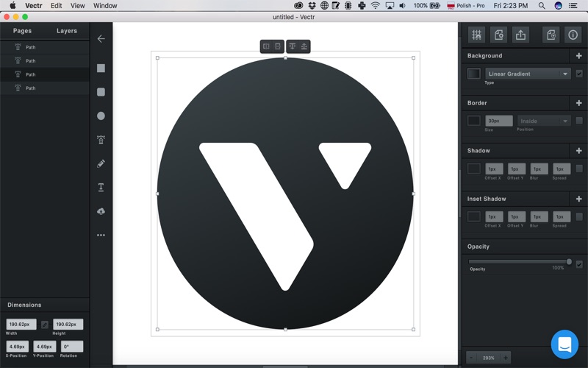Open the more tools ellipsis

(x=101, y=236)
